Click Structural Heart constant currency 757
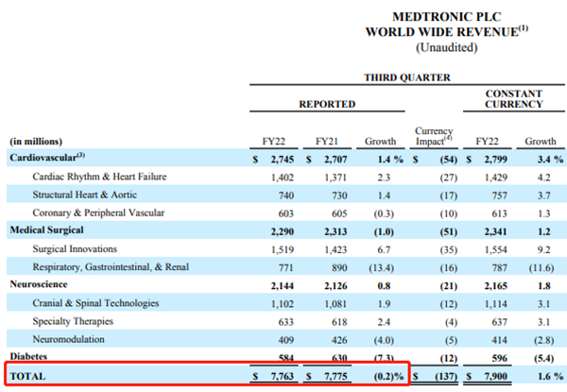Viewport: 567px width, 392px height. point(499,196)
